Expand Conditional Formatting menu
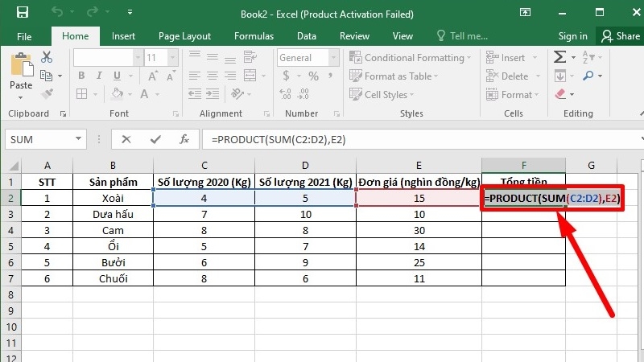Image resolution: width=644 pixels, height=362 pixels. 410,57
